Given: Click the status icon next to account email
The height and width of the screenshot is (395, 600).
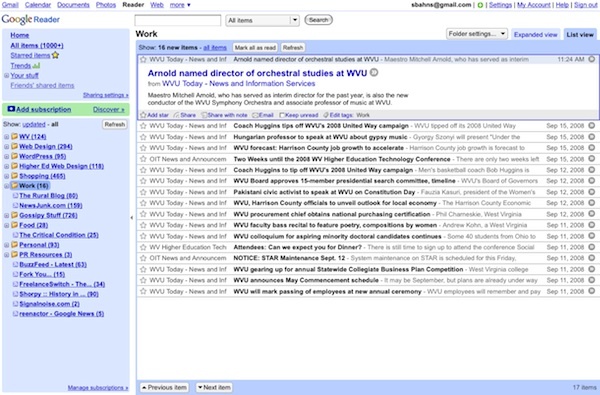Looking at the screenshot, I should click(480, 5).
